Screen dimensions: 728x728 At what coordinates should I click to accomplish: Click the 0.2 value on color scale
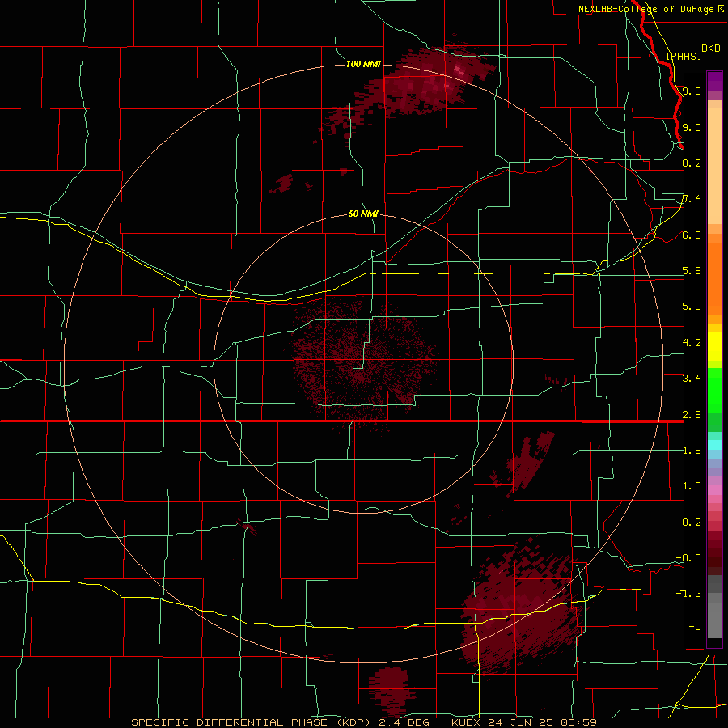tap(692, 523)
